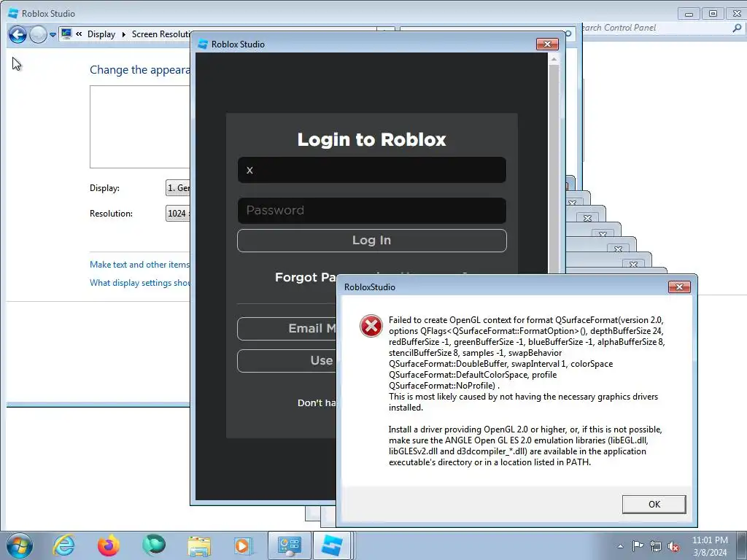Screen dimensions: 747x560
Task: Click OK in the RobloxStudio error dialog
Action: [x=654, y=504]
